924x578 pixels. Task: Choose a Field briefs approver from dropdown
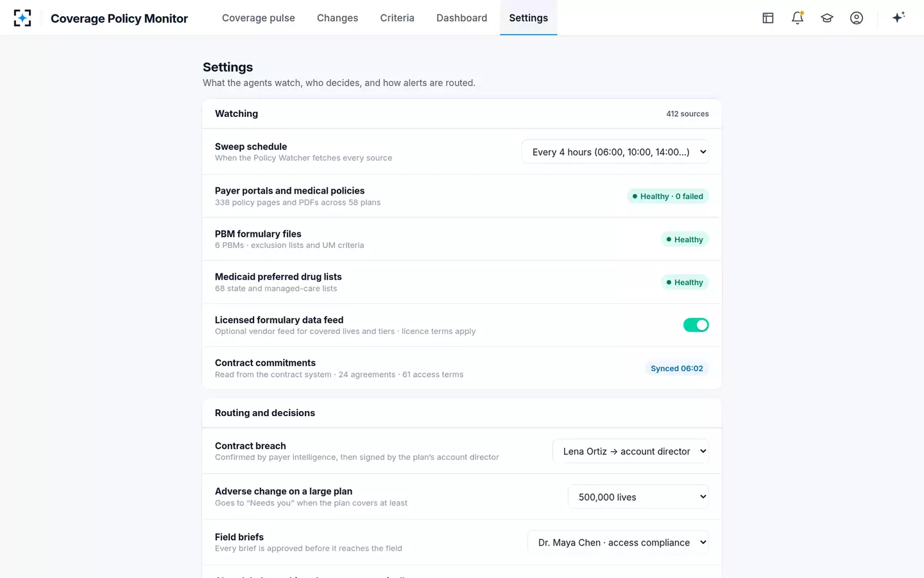click(619, 543)
